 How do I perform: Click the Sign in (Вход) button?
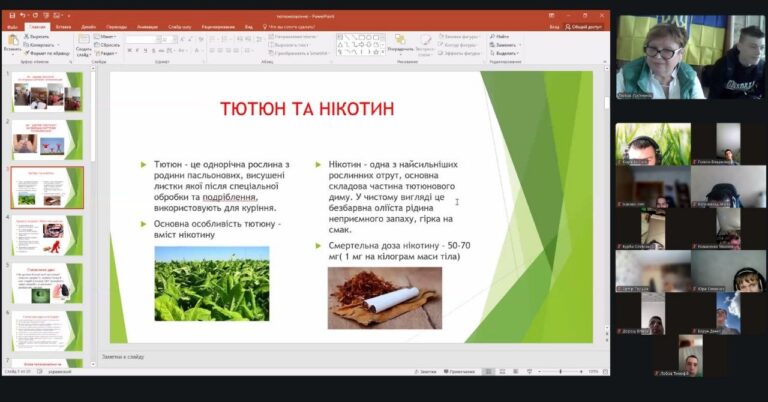point(554,27)
